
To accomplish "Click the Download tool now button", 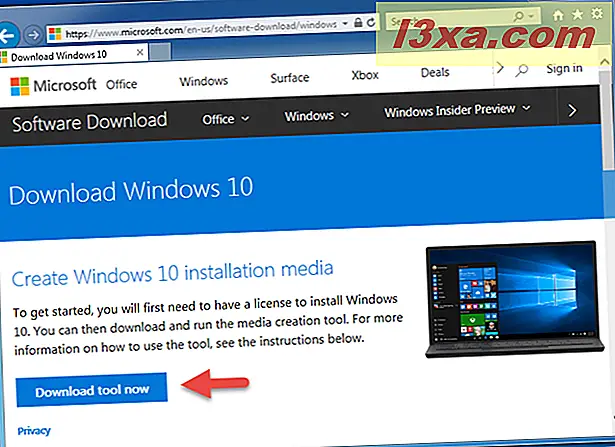I will 92,390.
